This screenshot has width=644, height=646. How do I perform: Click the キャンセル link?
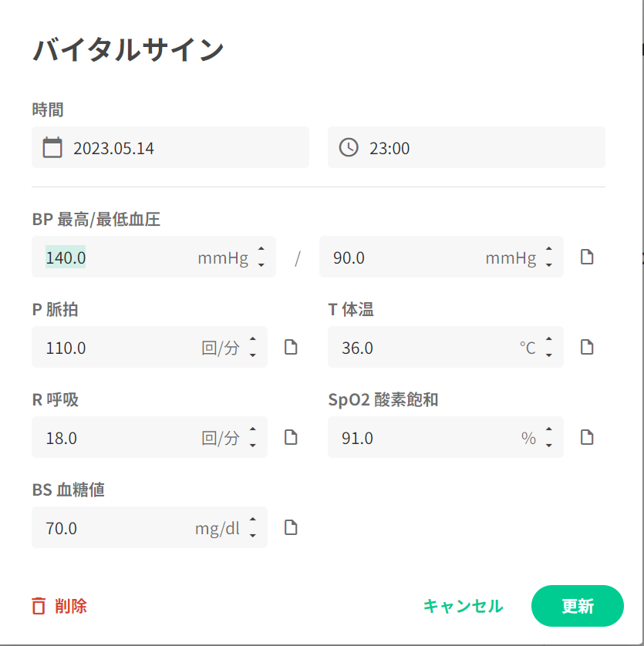[463, 606]
